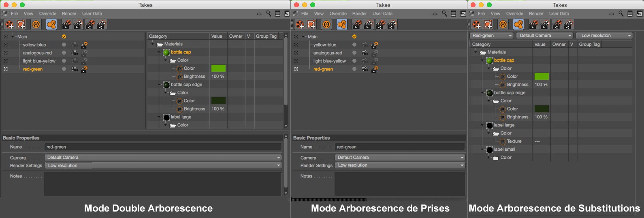
Task: Open the Red-green take dropdown in right window
Action: 492,36
